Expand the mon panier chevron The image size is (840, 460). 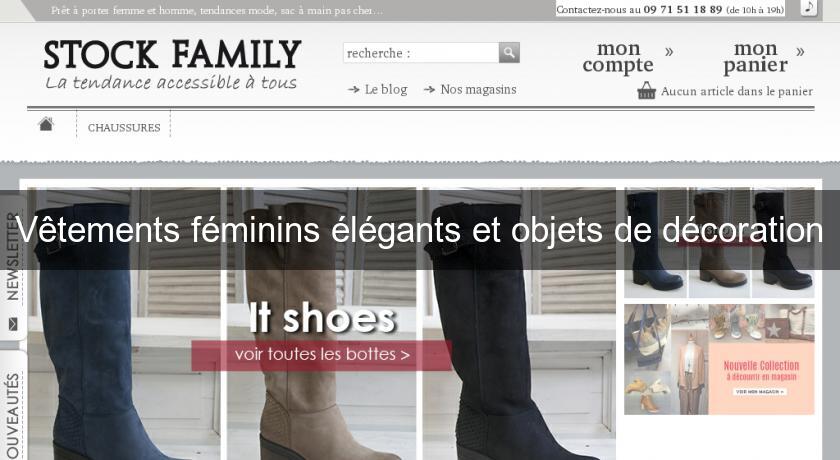click(800, 52)
